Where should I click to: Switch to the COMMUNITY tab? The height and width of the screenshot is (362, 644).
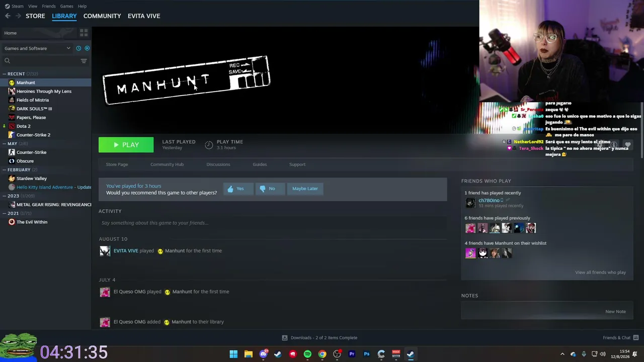[102, 16]
